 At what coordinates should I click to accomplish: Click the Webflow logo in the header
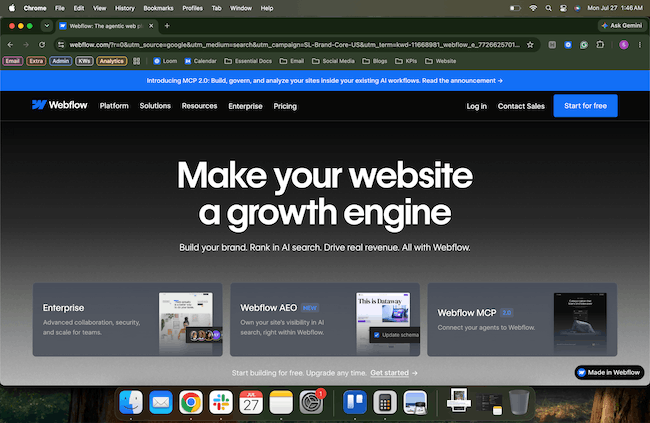[x=60, y=105]
